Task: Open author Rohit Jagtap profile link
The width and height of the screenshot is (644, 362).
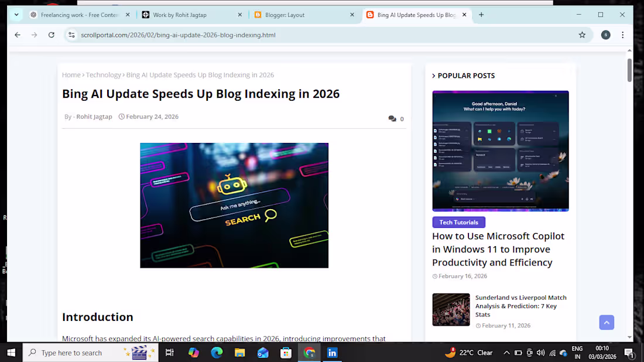Action: pyautogui.click(x=94, y=117)
